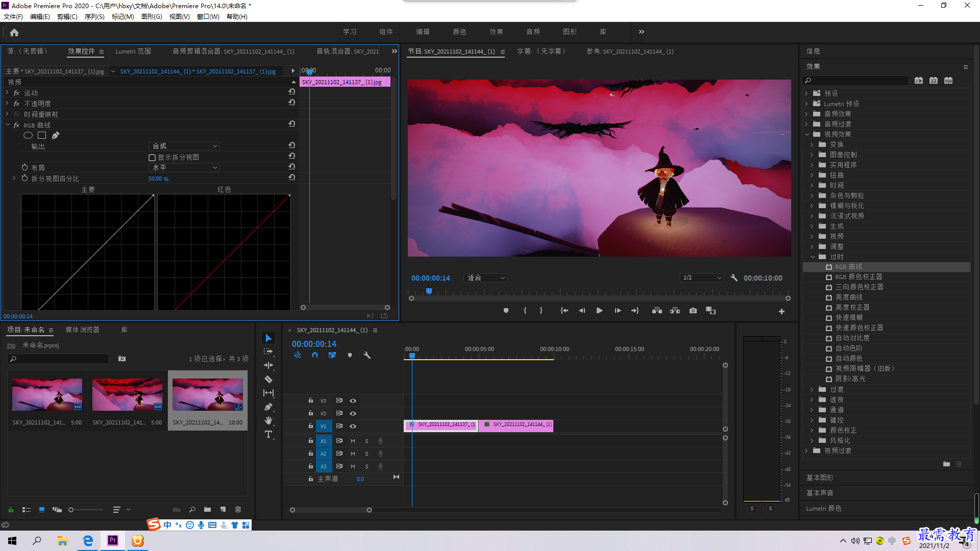Open the 布局 dropdown set to 水平

coord(184,167)
